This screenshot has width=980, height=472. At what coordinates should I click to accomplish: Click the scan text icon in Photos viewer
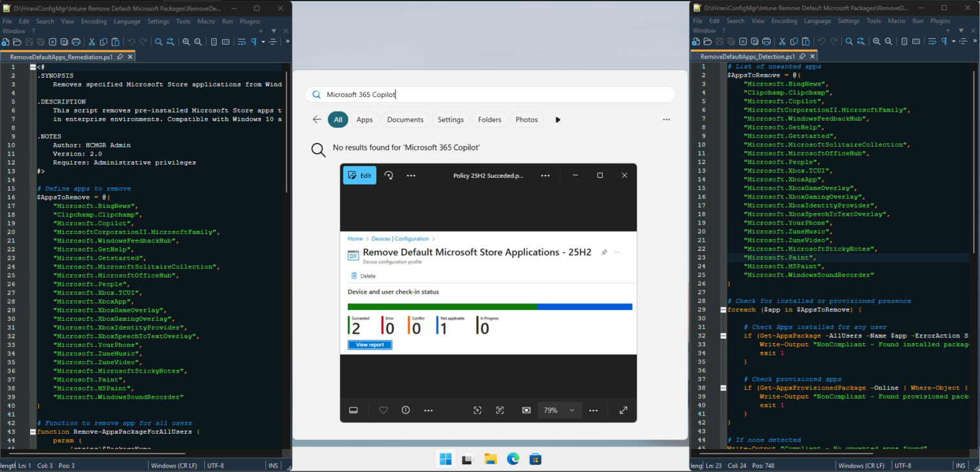click(x=500, y=410)
